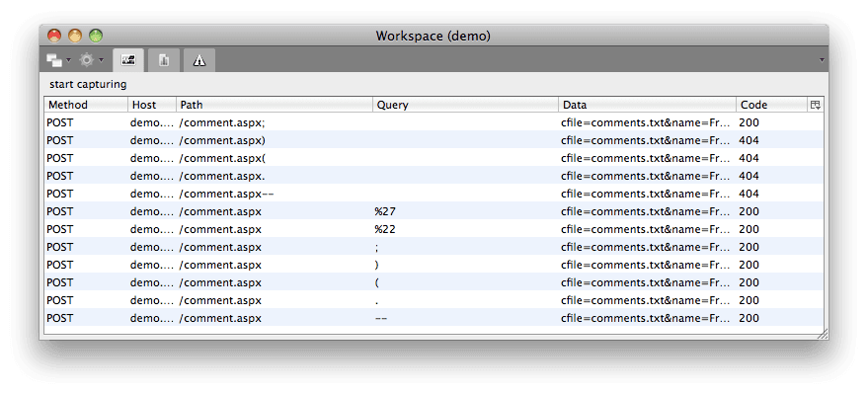
Task: Select the row with path /comment.aspx;
Action: tap(434, 122)
